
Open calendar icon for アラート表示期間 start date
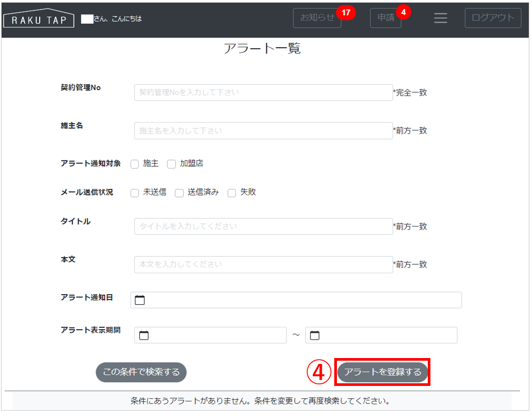(x=144, y=335)
